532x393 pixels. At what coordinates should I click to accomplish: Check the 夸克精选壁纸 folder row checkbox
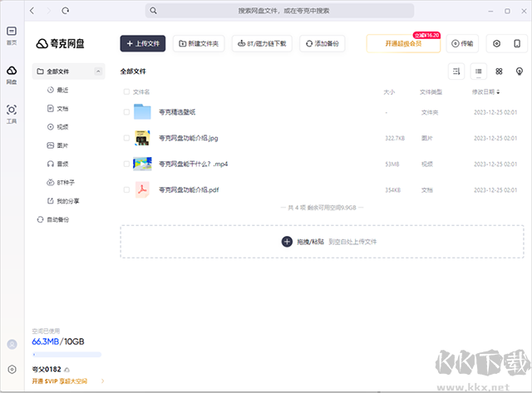point(126,112)
